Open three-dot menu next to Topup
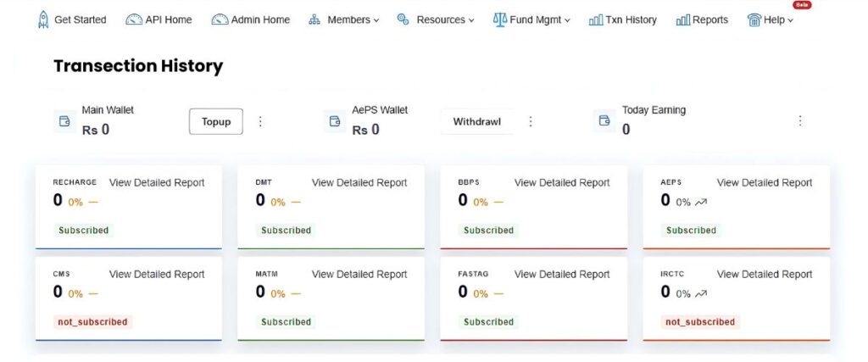 [260, 121]
